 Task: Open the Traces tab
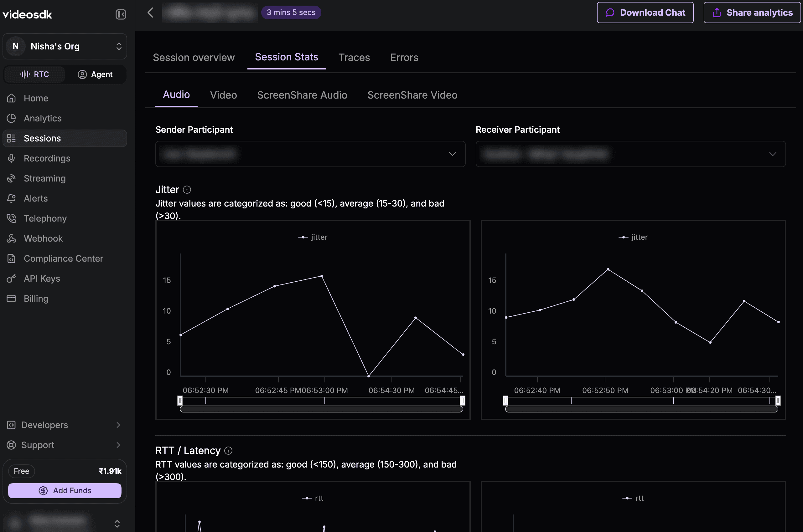354,57
